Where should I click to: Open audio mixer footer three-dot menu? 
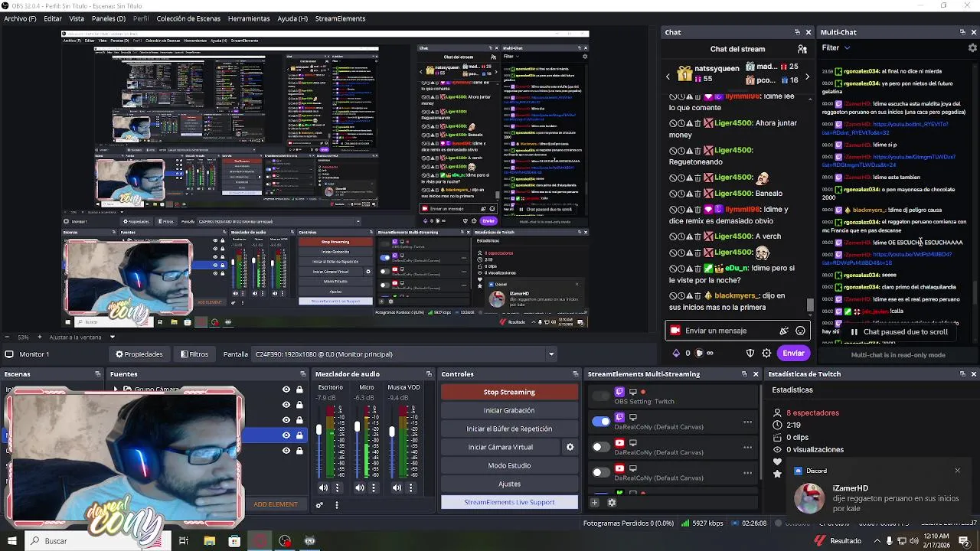pos(336,504)
